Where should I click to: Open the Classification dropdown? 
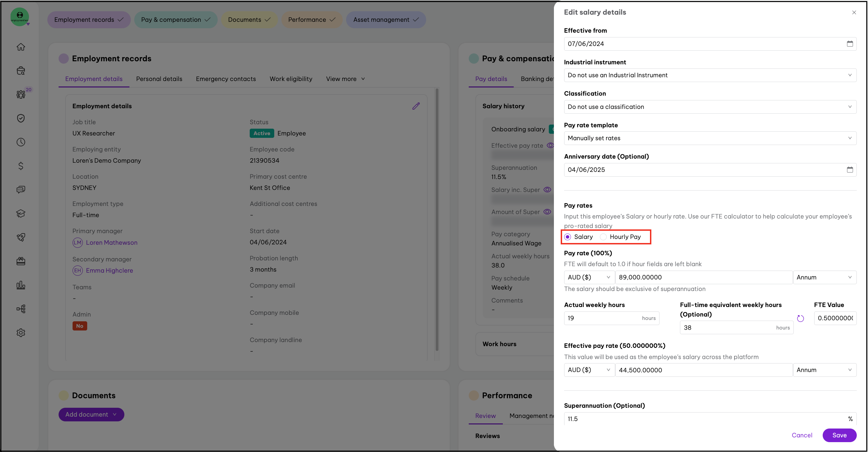(710, 107)
